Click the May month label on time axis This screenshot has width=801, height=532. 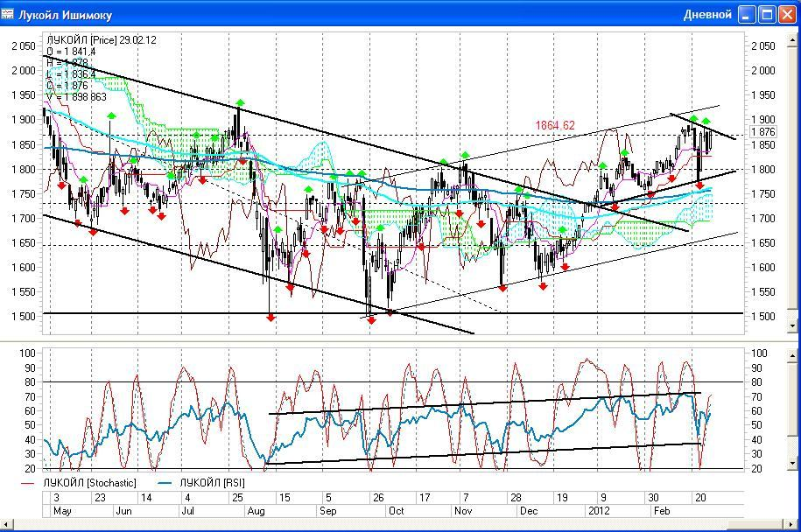point(62,510)
